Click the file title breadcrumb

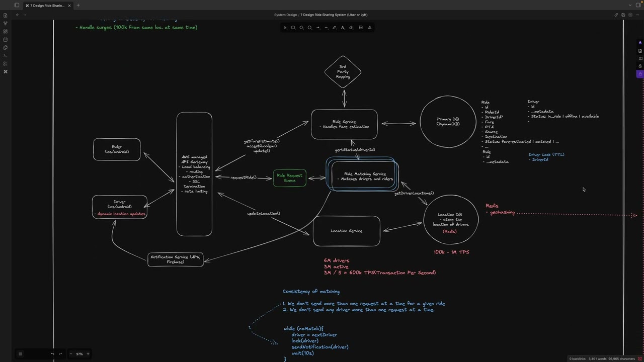334,15
